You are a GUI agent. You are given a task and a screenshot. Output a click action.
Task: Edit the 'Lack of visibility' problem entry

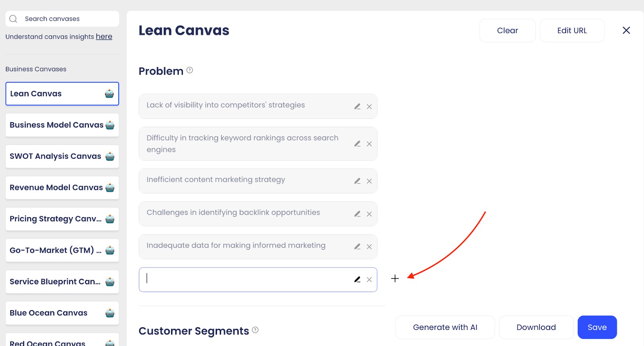coord(357,107)
